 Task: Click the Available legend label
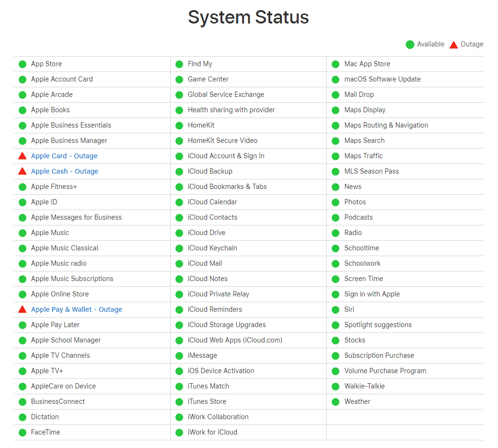tap(431, 44)
